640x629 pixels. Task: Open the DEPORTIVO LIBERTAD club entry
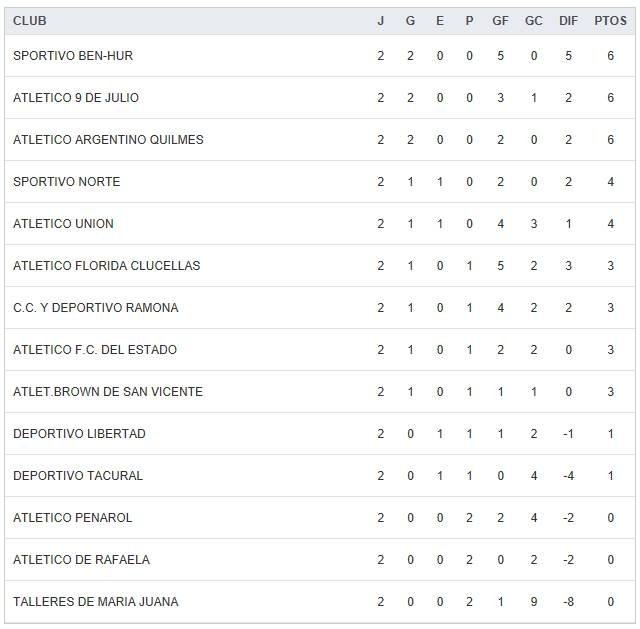(x=79, y=434)
